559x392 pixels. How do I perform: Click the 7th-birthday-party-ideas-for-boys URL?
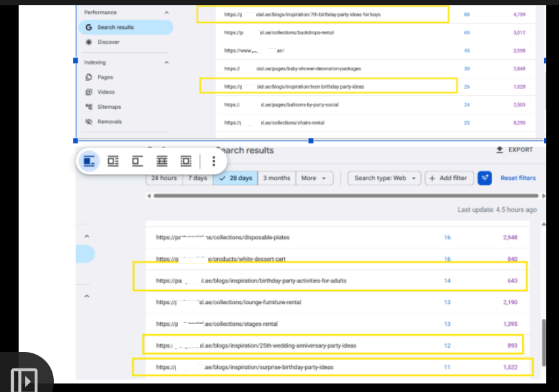click(x=302, y=14)
